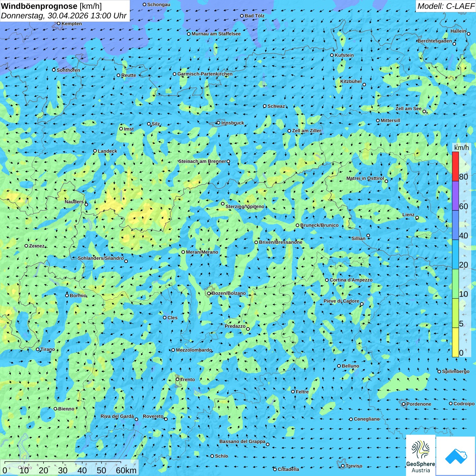Click the 'Bruneck/Brunico' label
Screen dimensions: 476x476
[319, 225]
